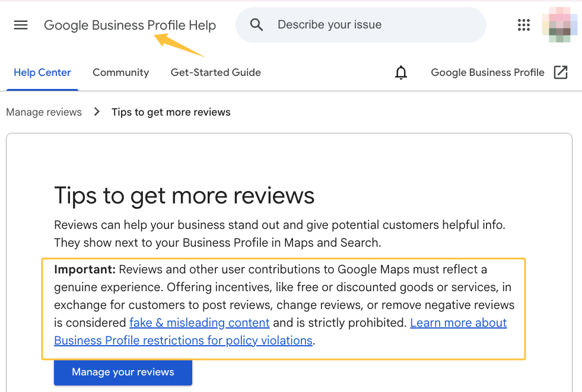This screenshot has height=392, width=582.
Task: Click the search magnifier icon
Action: (256, 25)
